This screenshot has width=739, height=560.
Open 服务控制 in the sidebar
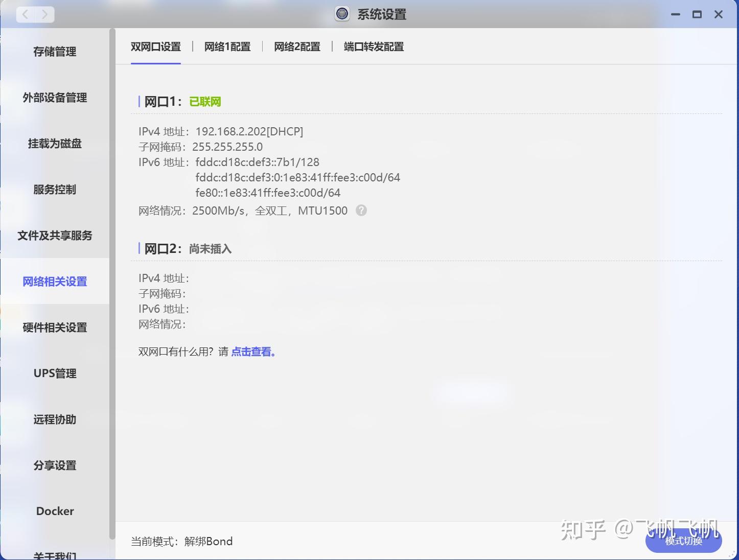54,190
